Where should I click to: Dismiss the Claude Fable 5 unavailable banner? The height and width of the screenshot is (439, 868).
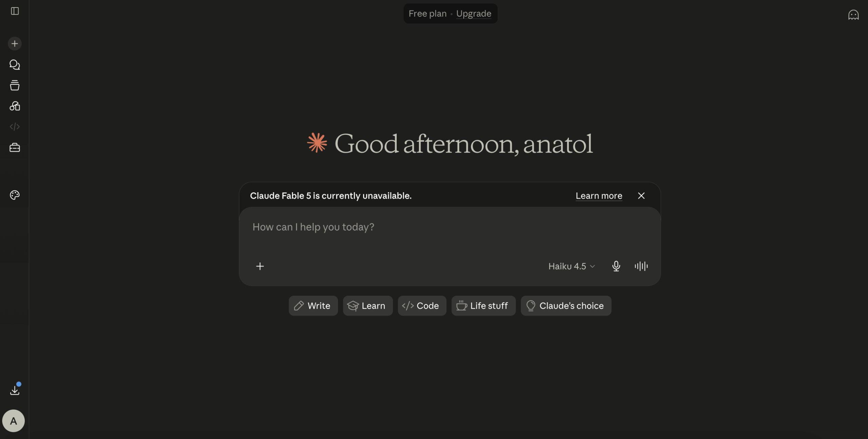[x=641, y=196]
